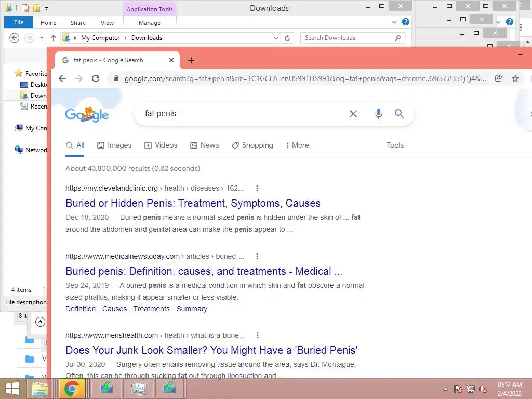Viewport: 532px width, 399px height.
Task: Select Favorites in explorer sidebar
Action: click(x=31, y=74)
